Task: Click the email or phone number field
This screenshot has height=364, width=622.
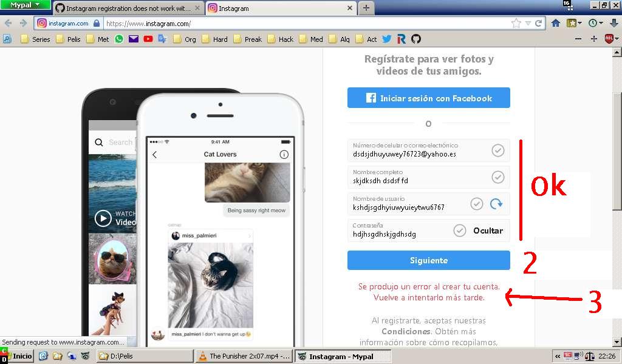Action: [428, 150]
